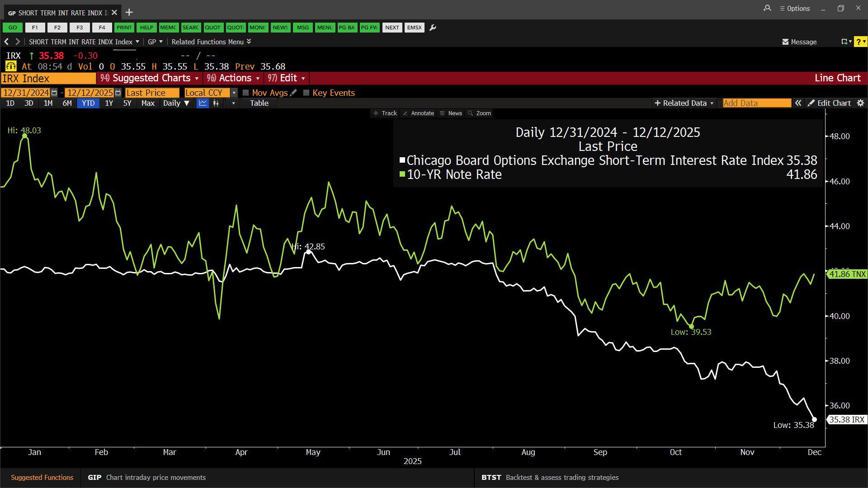Open chart settings gear icon

point(861,103)
